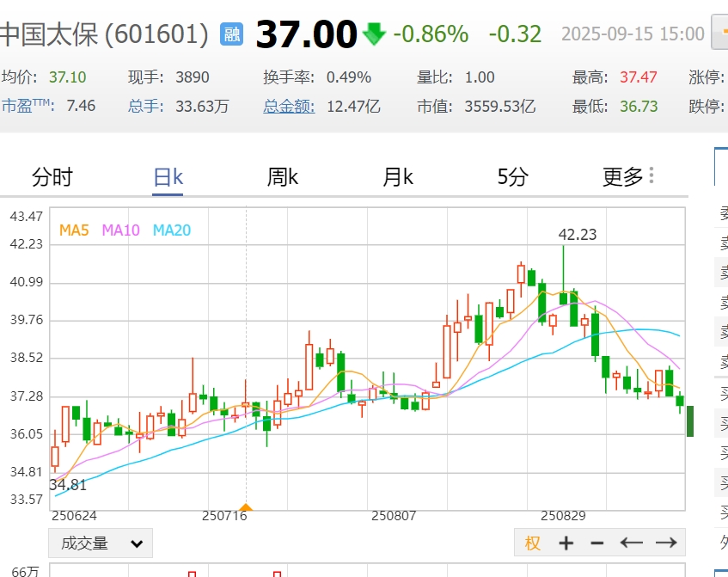
Task: Click the total amount 12.47亿
Action: click(x=354, y=107)
